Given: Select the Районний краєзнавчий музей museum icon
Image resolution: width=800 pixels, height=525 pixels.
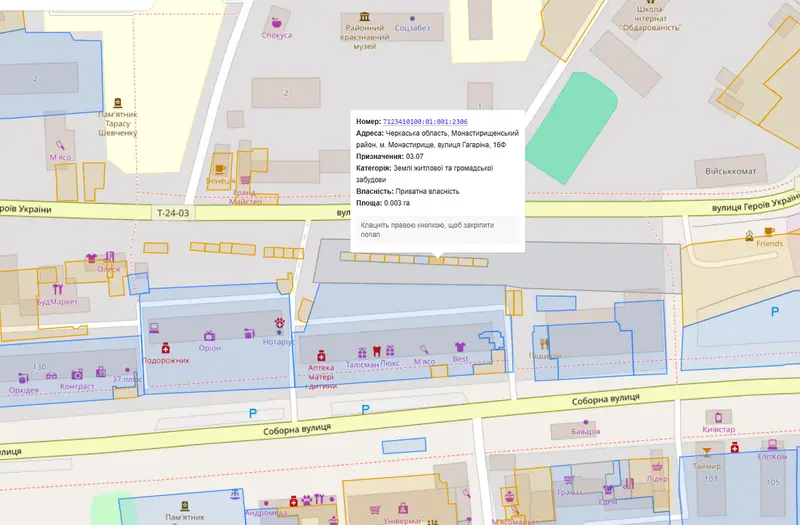Looking at the screenshot, I should tap(364, 17).
